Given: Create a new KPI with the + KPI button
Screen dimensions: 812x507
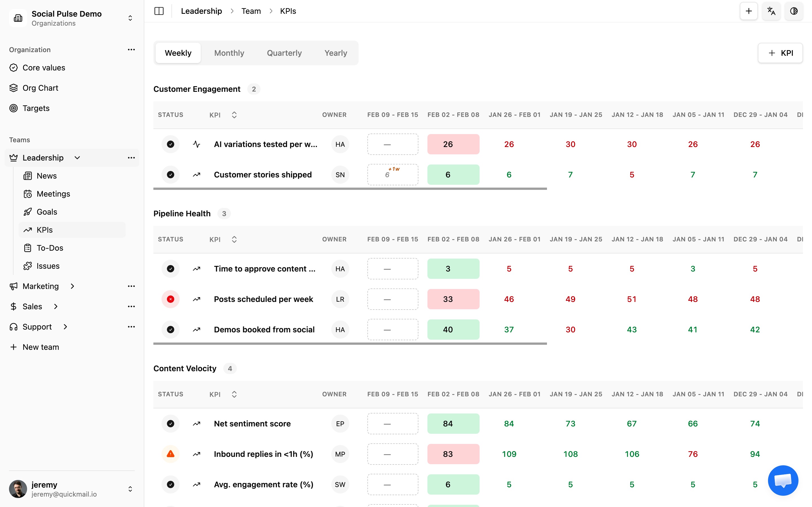Looking at the screenshot, I should [780, 53].
